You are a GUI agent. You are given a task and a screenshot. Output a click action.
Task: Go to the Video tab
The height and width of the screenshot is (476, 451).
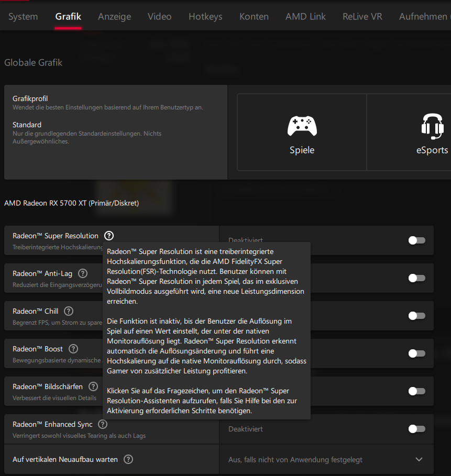point(159,16)
